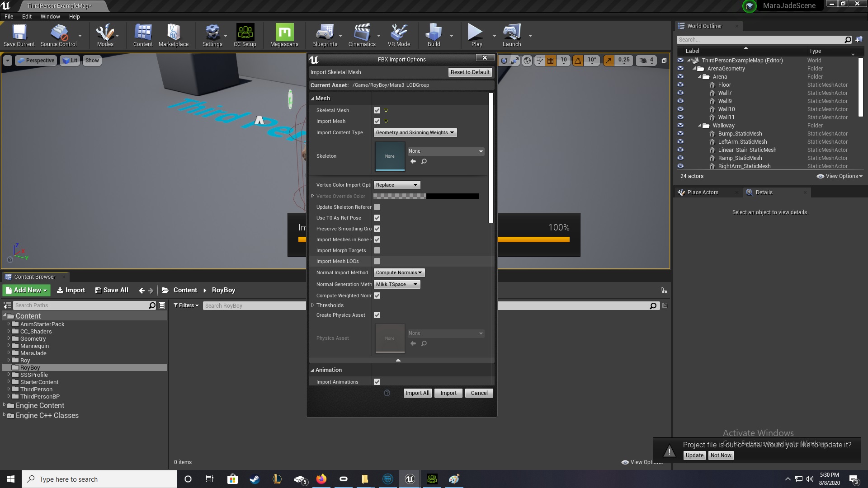
Task: Toggle Preserve Smoothing Groups checkbox
Action: (377, 229)
